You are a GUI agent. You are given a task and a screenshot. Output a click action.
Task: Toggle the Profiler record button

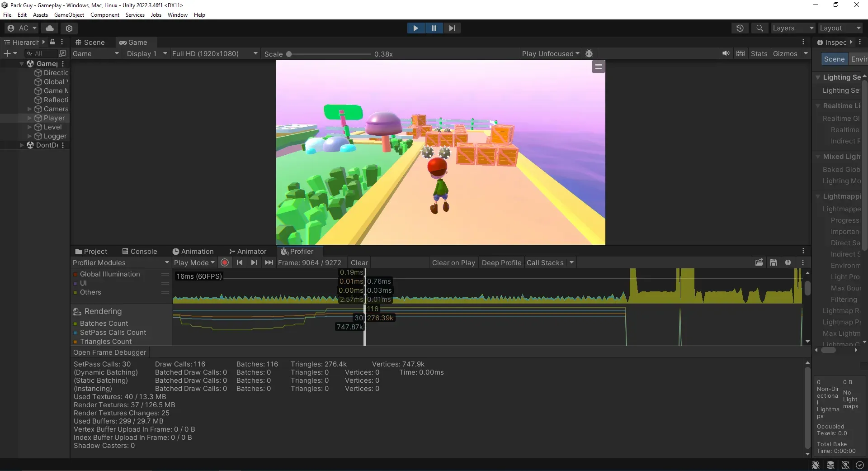[225, 262]
